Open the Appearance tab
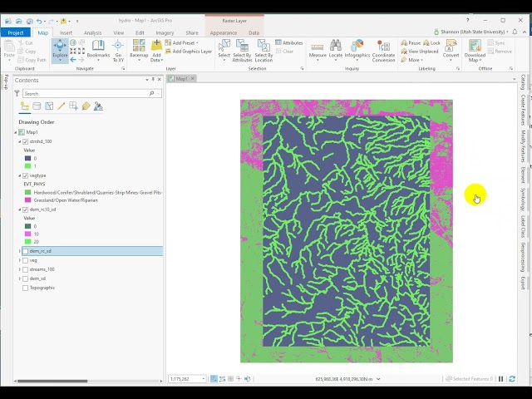This screenshot has width=532, height=399. coord(224,33)
